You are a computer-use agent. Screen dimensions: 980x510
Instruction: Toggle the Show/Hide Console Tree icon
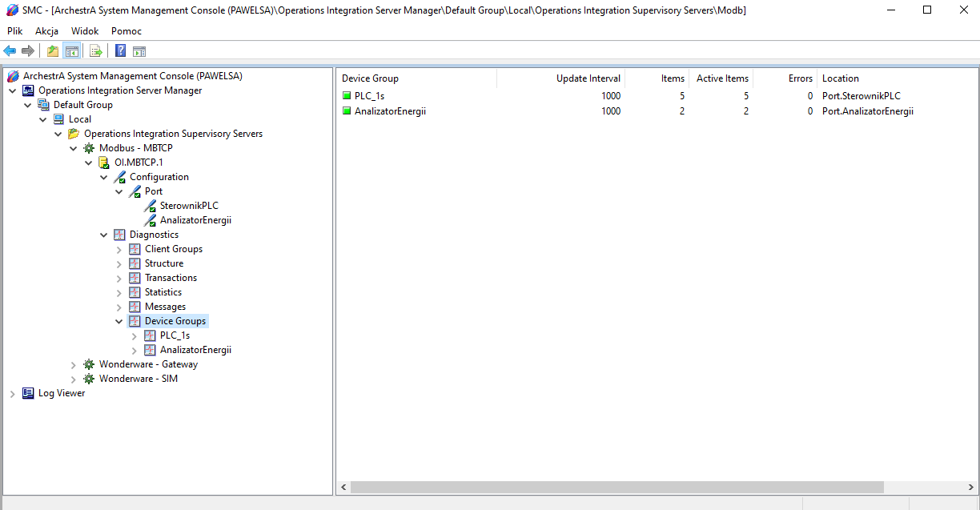click(71, 51)
